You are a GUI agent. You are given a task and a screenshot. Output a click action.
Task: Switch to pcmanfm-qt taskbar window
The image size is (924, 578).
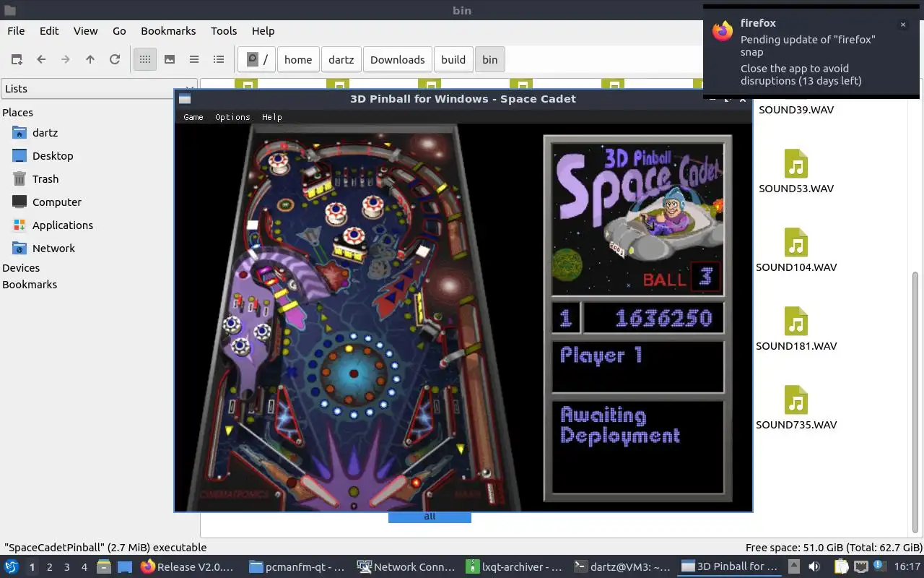297,567
